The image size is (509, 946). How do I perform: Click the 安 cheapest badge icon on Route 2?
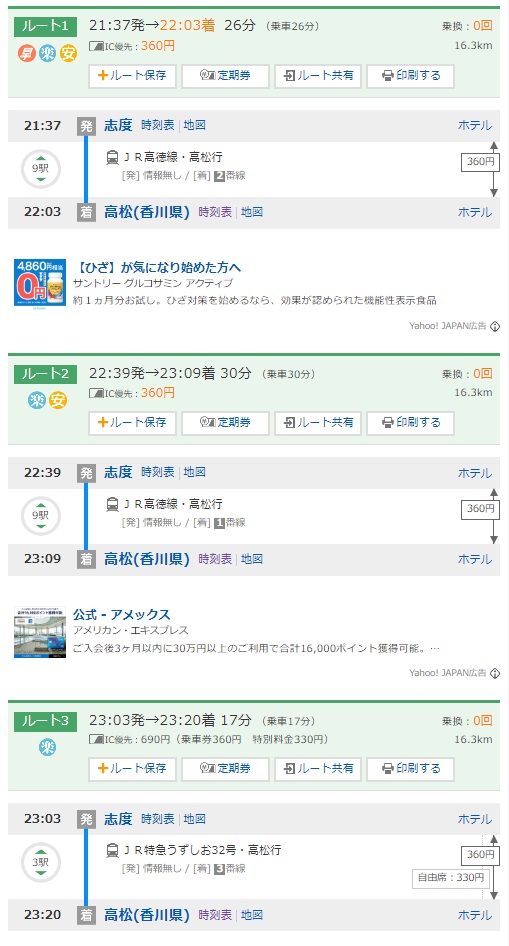[58, 400]
